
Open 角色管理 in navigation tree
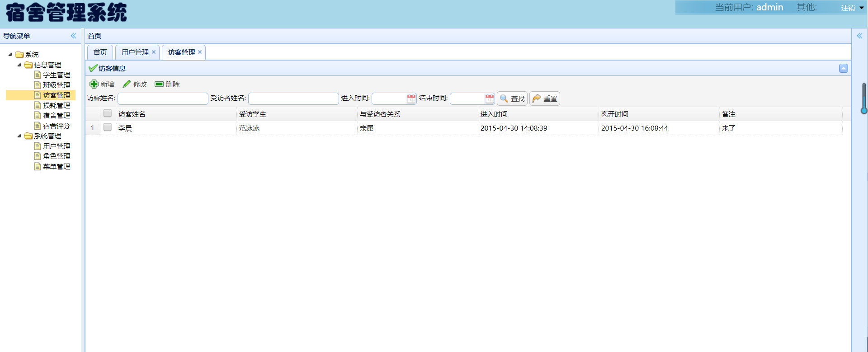click(57, 156)
